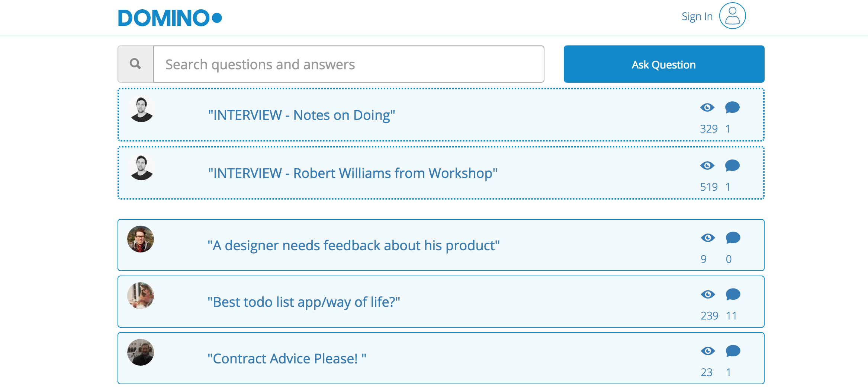
Task: Click comment bubble on Notes on Doing
Action: [732, 108]
